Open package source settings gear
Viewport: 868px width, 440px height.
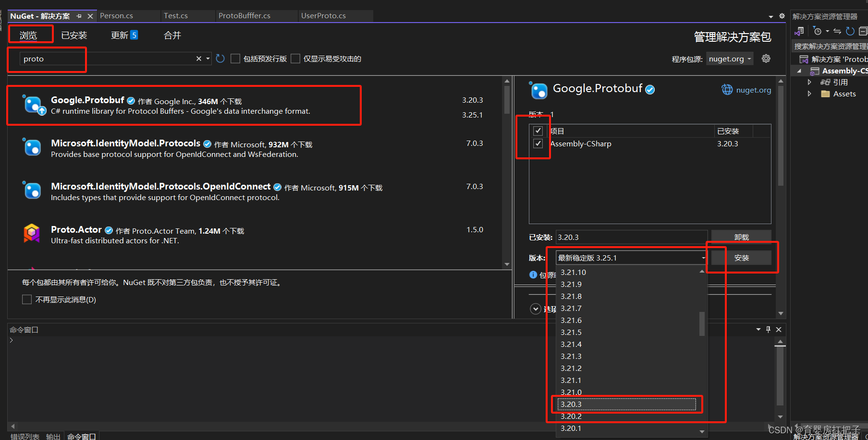coord(766,59)
